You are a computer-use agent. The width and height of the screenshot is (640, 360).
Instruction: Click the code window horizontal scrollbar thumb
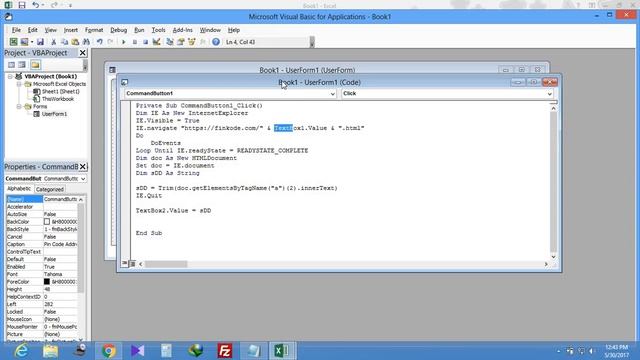(166, 264)
